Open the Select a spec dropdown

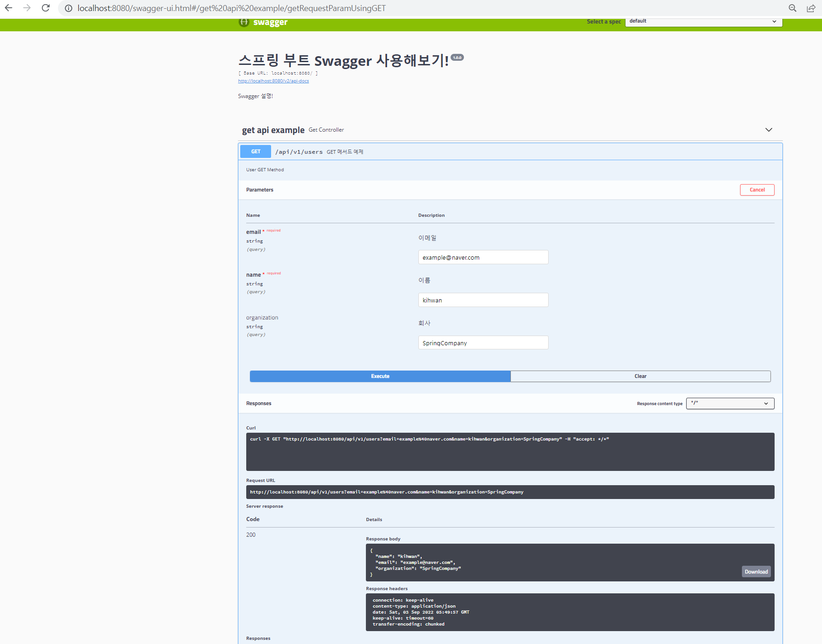tap(704, 22)
